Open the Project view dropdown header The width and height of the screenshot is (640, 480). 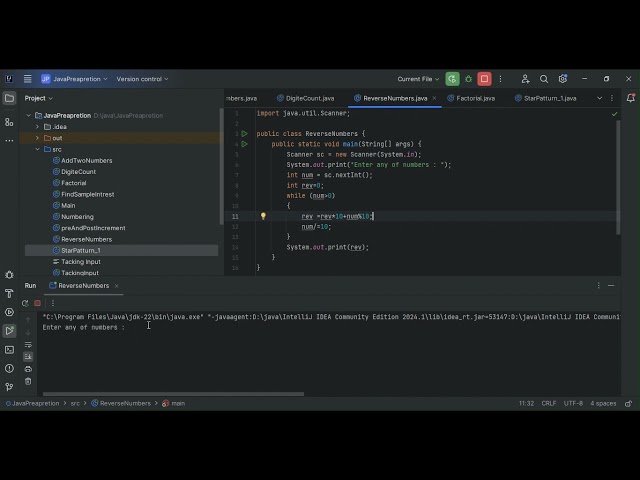point(39,98)
